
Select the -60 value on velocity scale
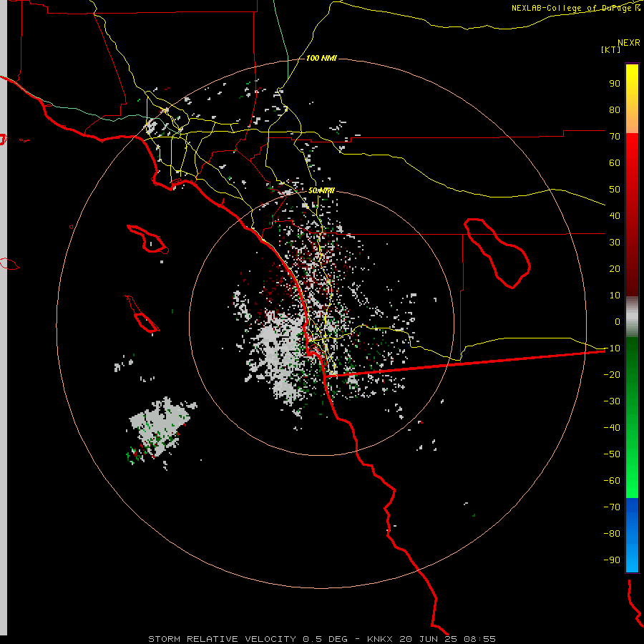pos(612,481)
